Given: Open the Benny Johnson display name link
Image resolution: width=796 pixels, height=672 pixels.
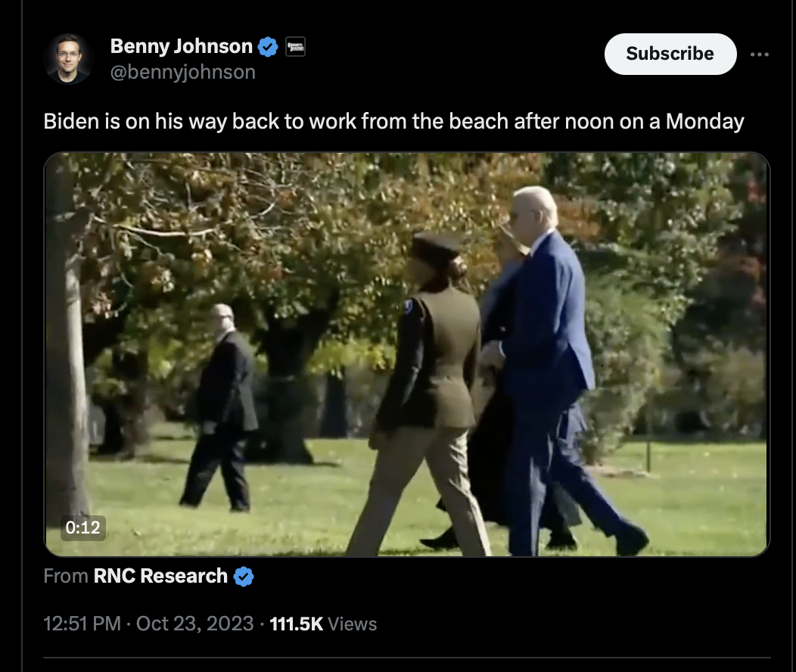Looking at the screenshot, I should pos(182,46).
